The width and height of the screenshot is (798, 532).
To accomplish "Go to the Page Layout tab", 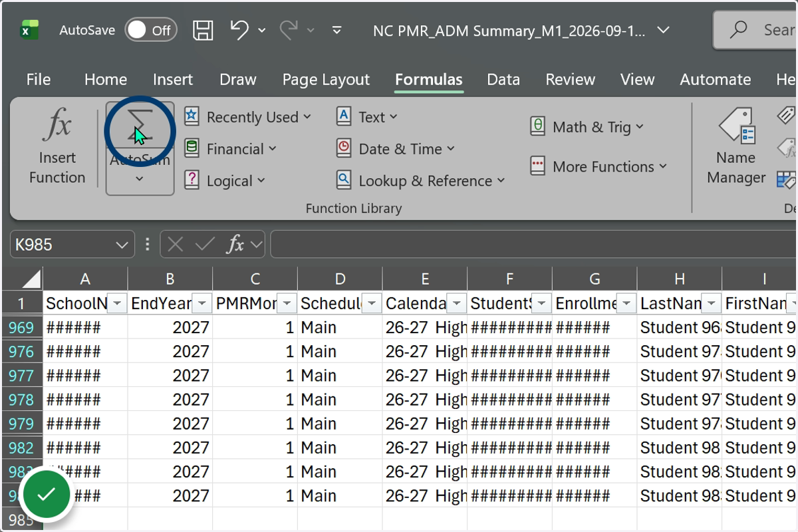I will pos(326,80).
